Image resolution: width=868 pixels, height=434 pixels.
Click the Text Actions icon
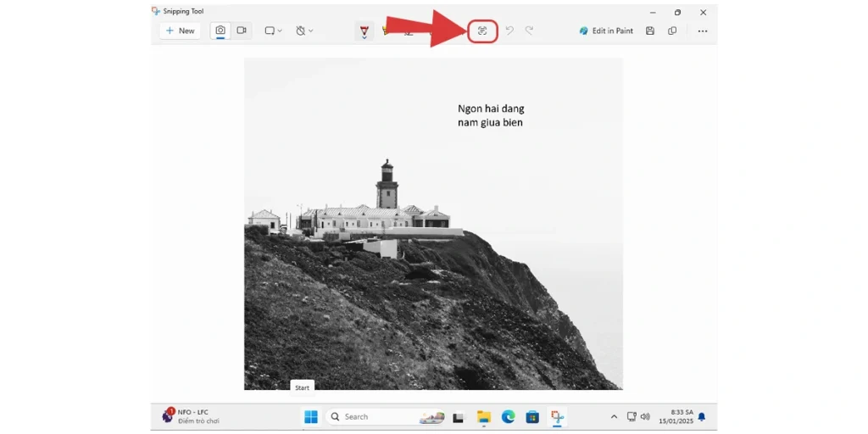482,31
